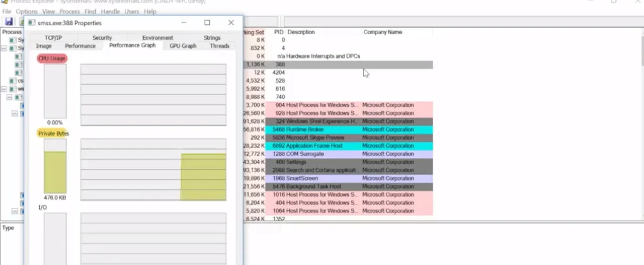Image resolution: width=644 pixels, height=265 pixels.
Task: Select the Background Task Host row
Action: (x=337, y=186)
